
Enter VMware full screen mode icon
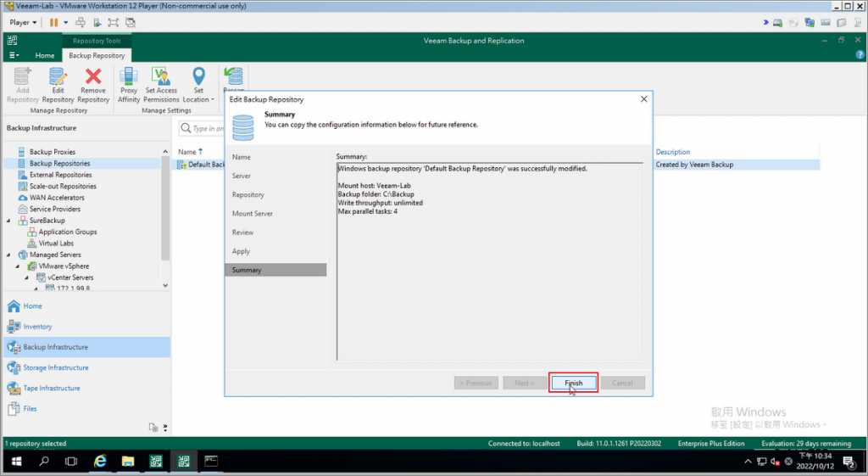(113, 23)
